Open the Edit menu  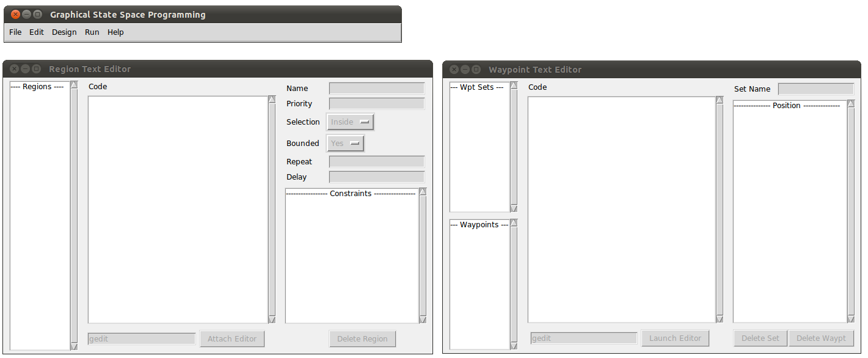point(37,32)
